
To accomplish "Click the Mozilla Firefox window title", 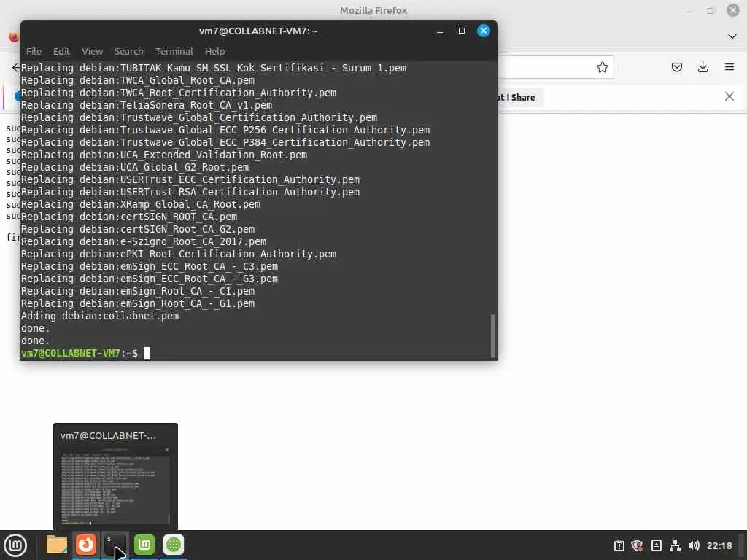I will [373, 10].
